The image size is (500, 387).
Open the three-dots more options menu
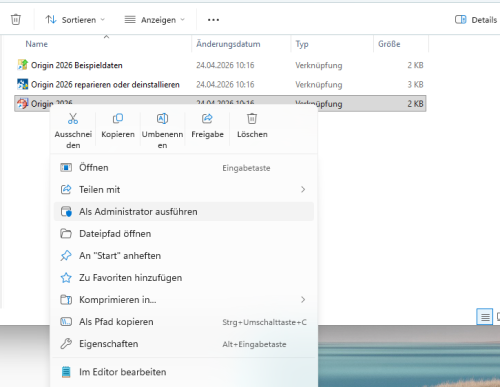[213, 20]
